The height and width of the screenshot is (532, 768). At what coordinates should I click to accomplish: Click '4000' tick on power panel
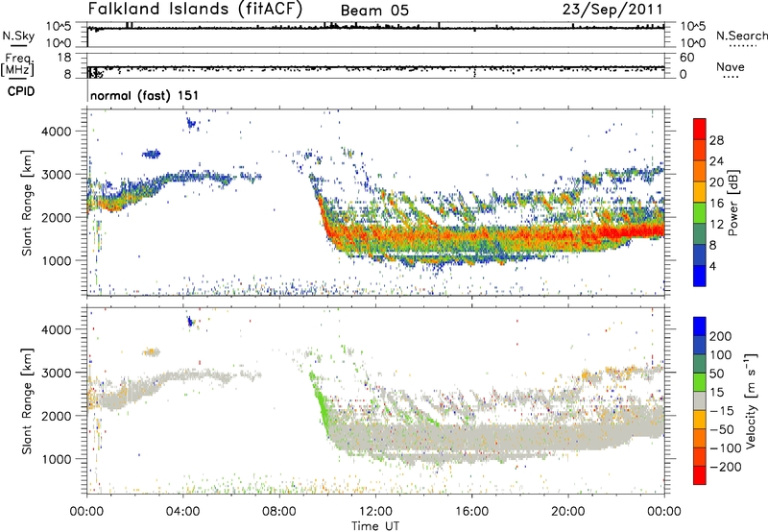point(57,132)
